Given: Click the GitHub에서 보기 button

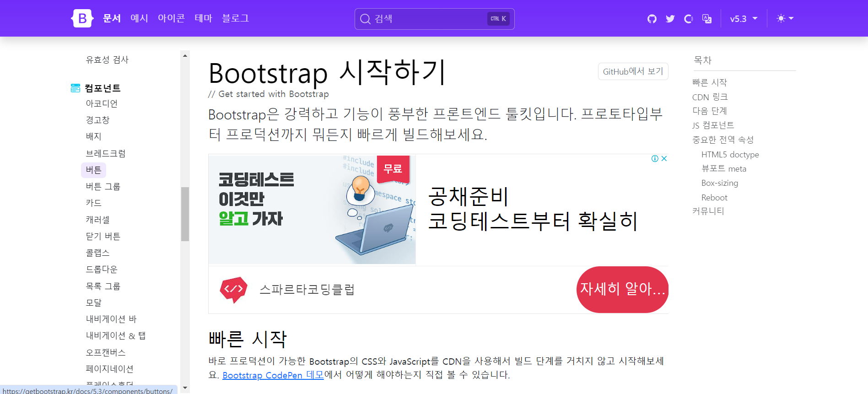Looking at the screenshot, I should pyautogui.click(x=633, y=71).
